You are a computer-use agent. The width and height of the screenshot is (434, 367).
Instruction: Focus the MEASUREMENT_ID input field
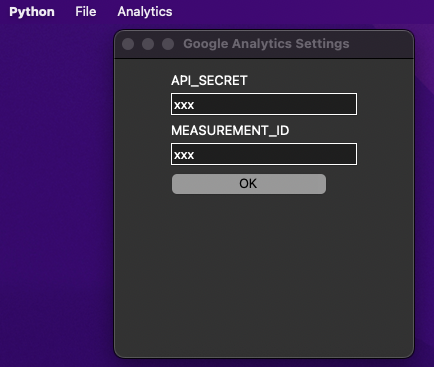264,154
